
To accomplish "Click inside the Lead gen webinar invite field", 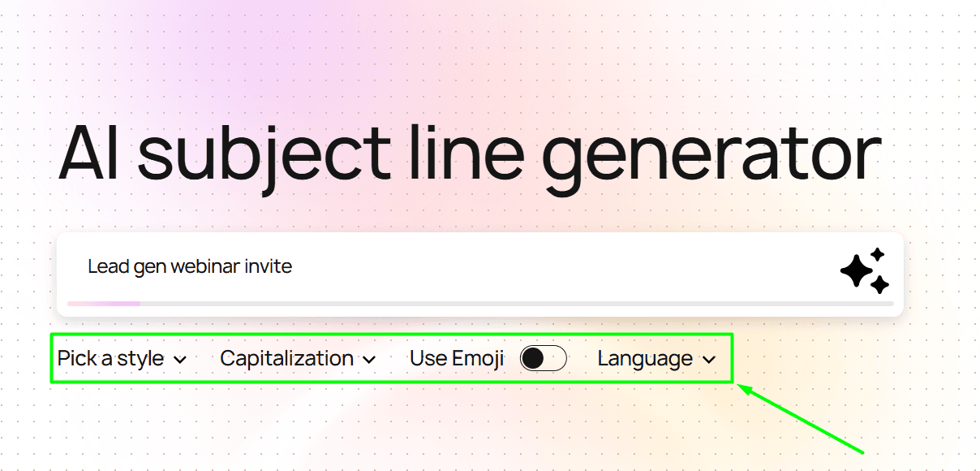I will tap(325, 266).
